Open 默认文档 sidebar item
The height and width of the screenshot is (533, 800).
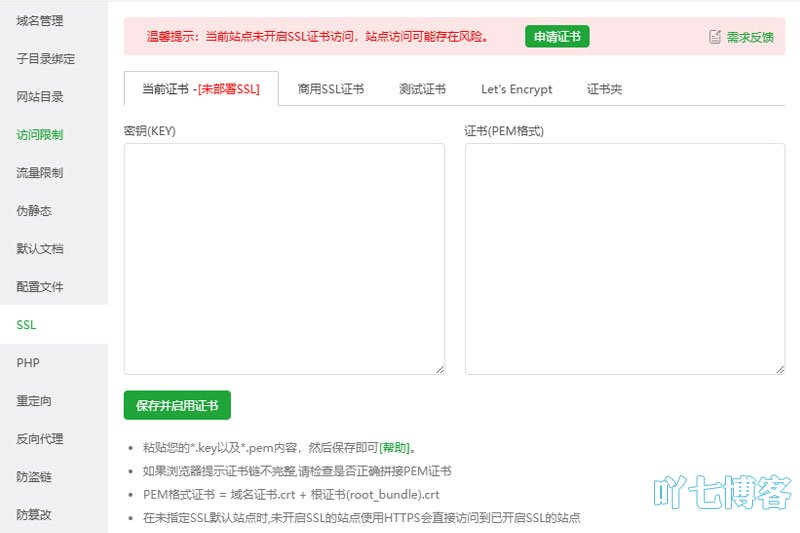[40, 249]
